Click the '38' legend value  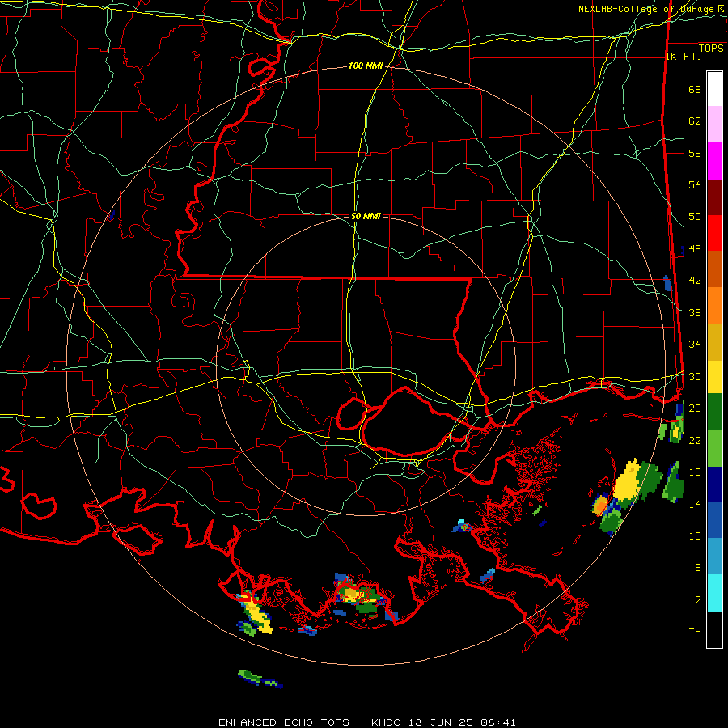(x=695, y=312)
